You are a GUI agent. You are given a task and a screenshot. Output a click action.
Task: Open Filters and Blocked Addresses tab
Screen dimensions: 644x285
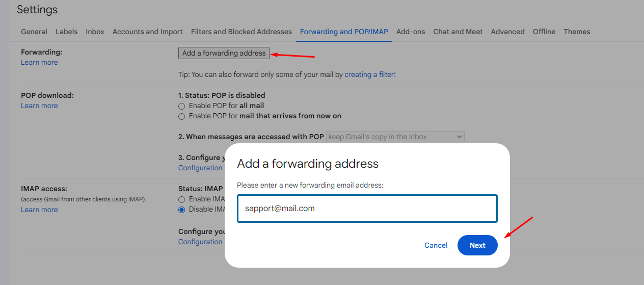241,32
